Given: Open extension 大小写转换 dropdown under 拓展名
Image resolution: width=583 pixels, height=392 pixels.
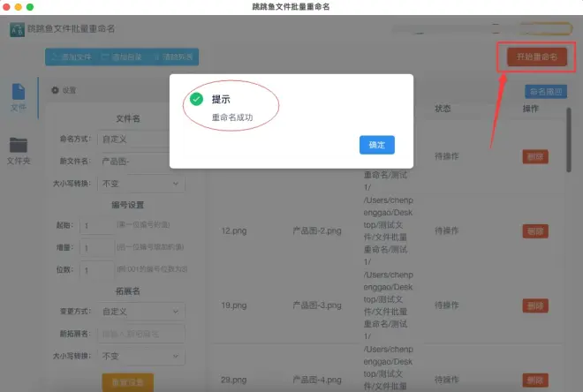Looking at the screenshot, I should tap(141, 356).
